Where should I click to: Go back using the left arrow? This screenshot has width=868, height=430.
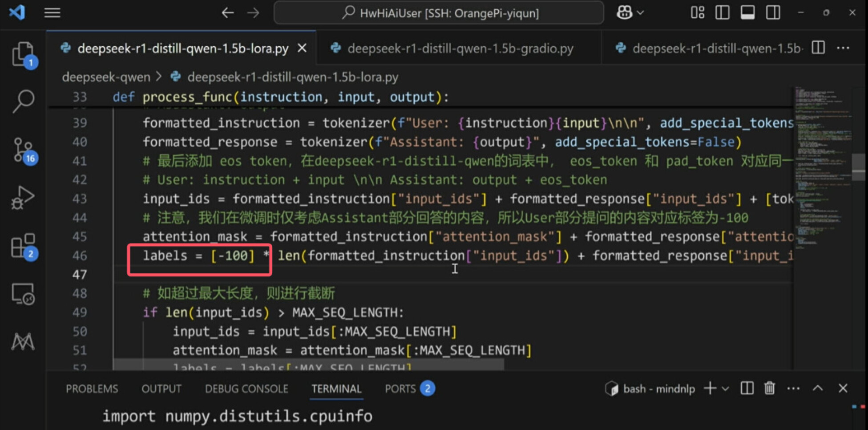[228, 13]
